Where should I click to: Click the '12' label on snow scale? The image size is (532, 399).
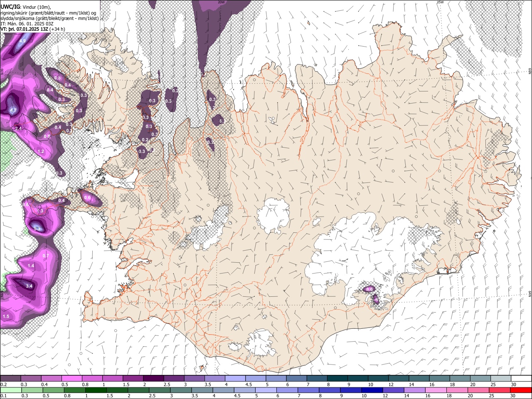pos(391,384)
